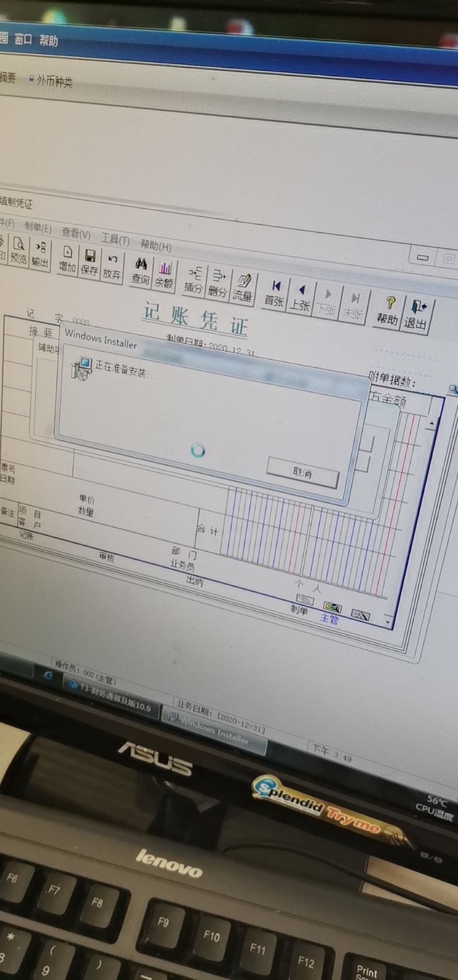
Task: Click the Windows Installer dialog icon
Action: 81,368
